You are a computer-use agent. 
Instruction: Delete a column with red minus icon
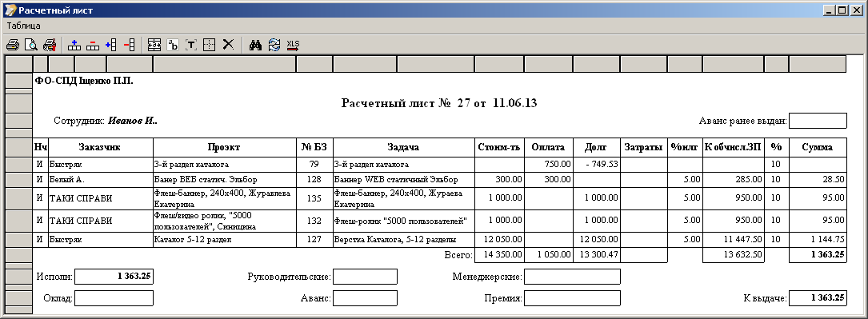point(129,45)
